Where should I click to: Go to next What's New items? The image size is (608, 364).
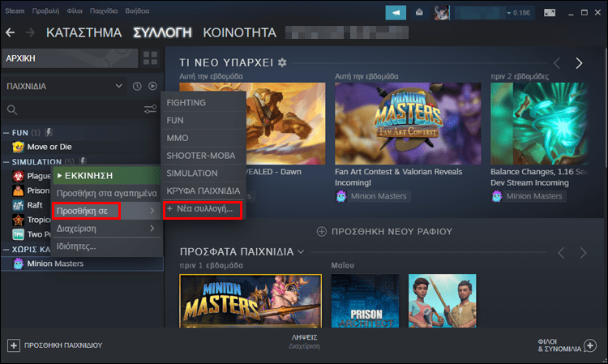click(x=579, y=62)
